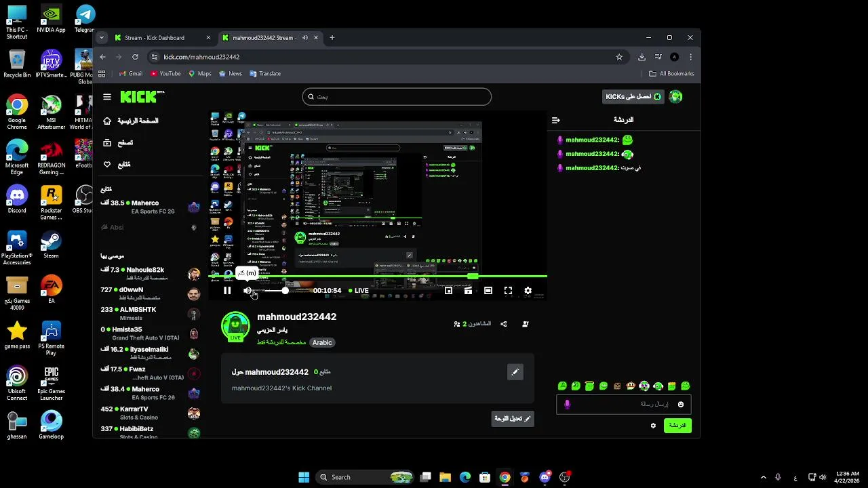Open recommended channel HabibiBetz

[150, 432]
